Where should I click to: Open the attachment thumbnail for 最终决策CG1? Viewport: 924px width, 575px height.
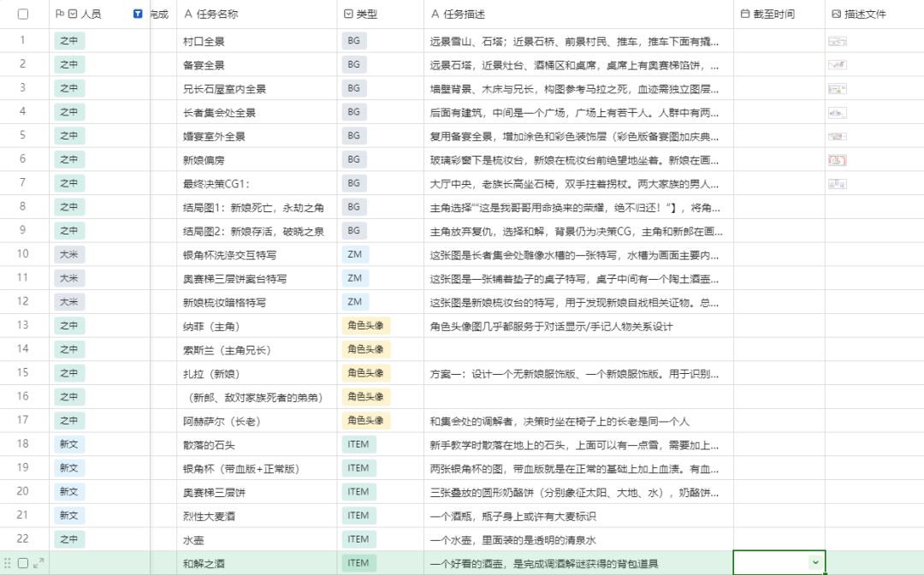coord(838,184)
